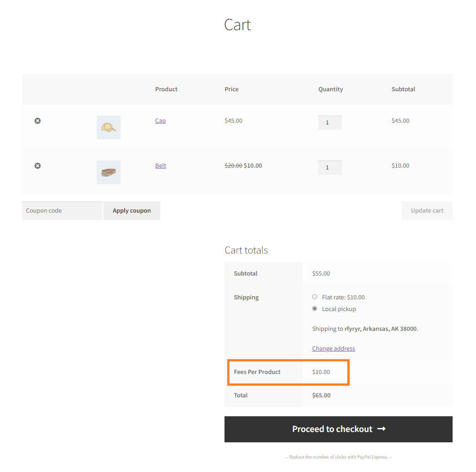This screenshot has height=472, width=476.
Task: Click the Belt quantity field
Action: tap(330, 167)
